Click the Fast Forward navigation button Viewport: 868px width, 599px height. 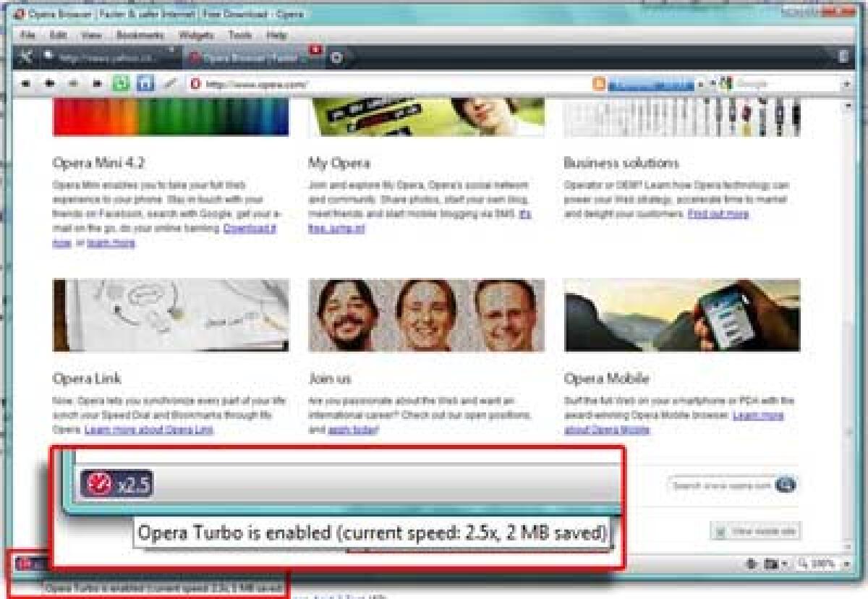click(96, 84)
